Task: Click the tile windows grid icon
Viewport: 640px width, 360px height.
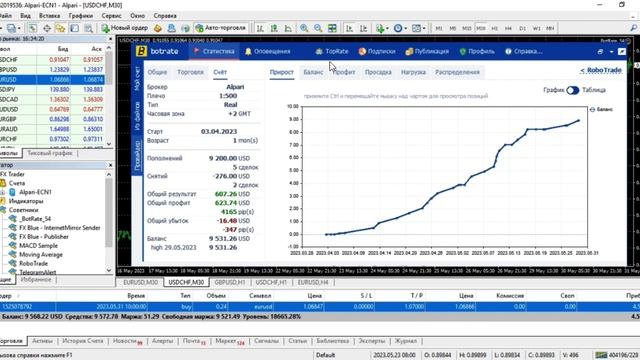Action: tap(332, 28)
